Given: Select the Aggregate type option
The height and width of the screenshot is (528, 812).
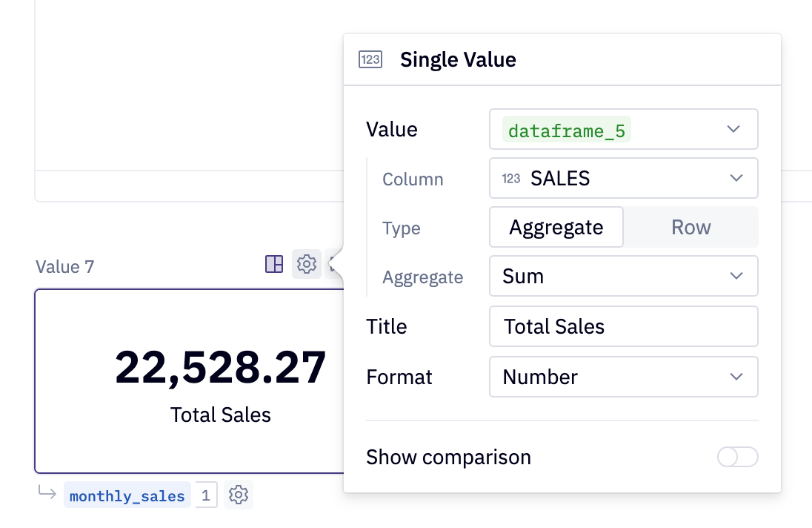Looking at the screenshot, I should tap(556, 227).
